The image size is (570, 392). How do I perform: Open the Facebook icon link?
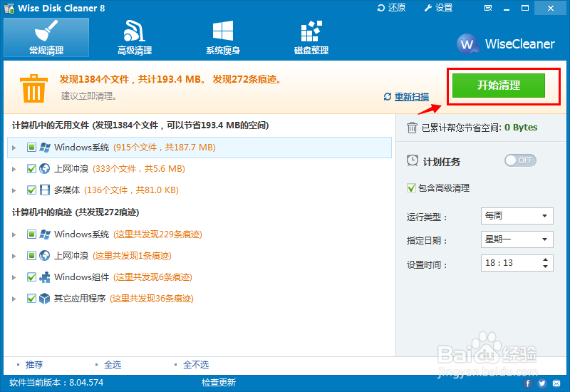pyautogui.click(x=528, y=383)
